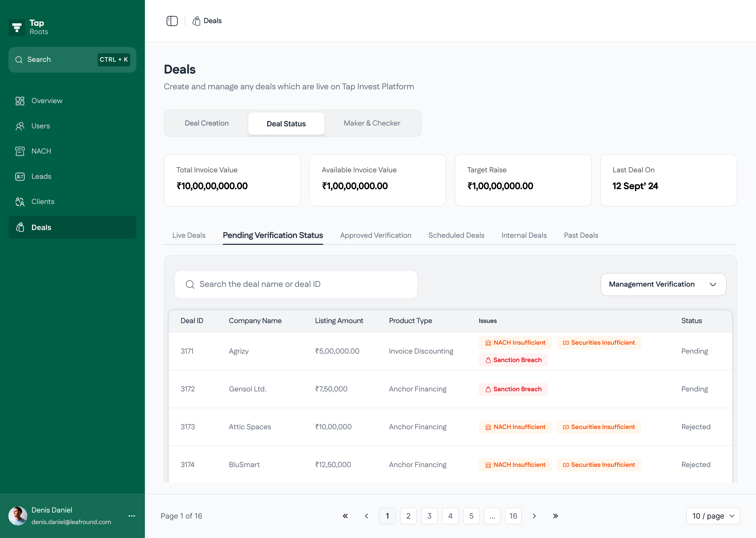Go to the previous page arrow
Viewport: 756px width, 538px height.
click(366, 516)
